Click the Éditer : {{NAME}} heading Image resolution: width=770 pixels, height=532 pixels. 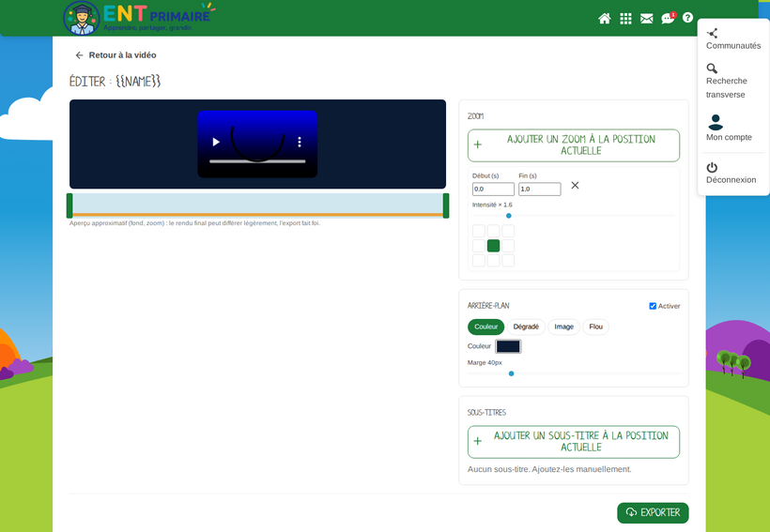pyautogui.click(x=115, y=82)
